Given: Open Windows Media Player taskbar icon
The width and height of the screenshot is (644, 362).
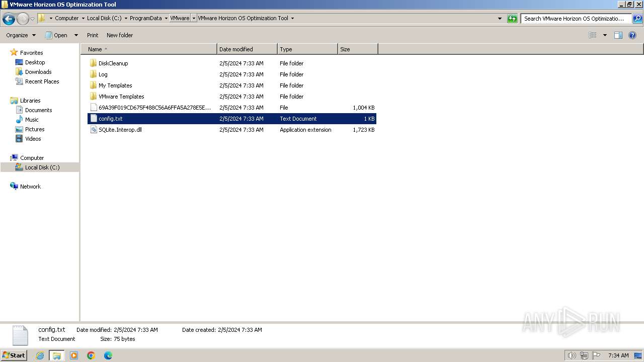Looking at the screenshot, I should coord(74,355).
